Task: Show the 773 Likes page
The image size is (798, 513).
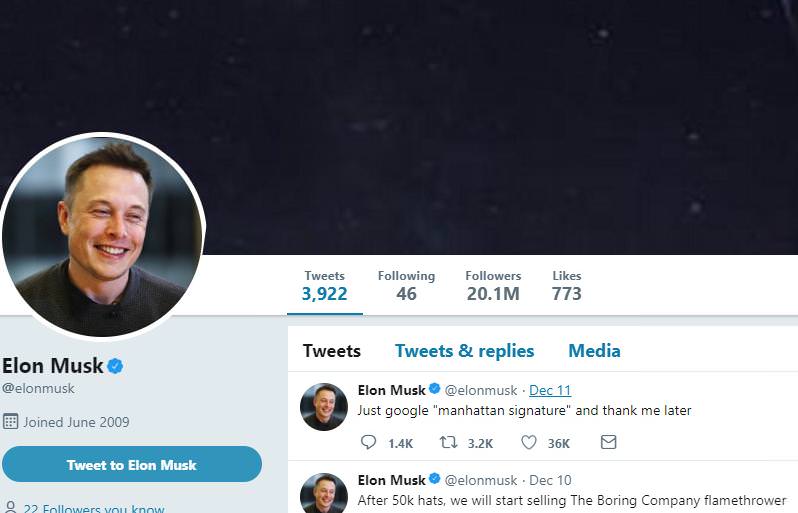Action: (x=566, y=286)
